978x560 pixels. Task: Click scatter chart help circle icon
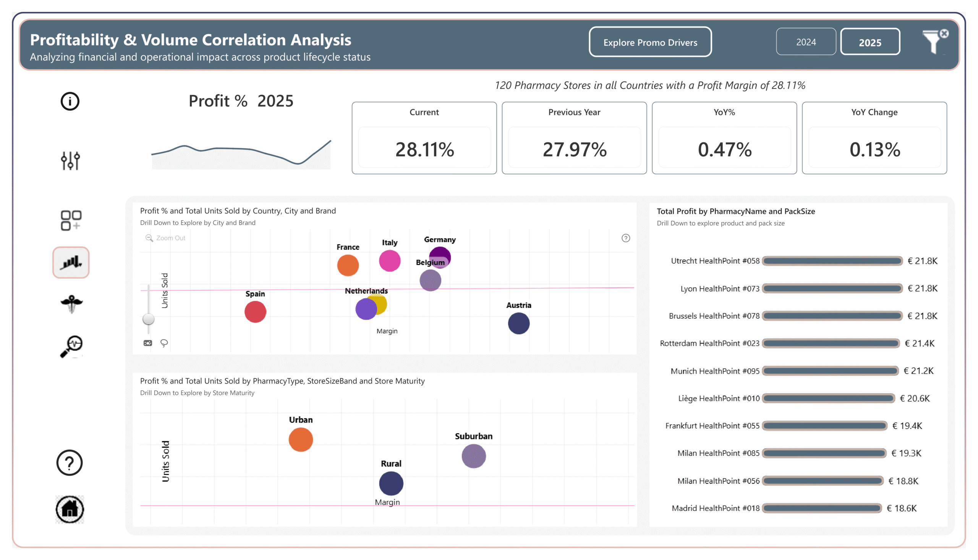click(x=625, y=238)
